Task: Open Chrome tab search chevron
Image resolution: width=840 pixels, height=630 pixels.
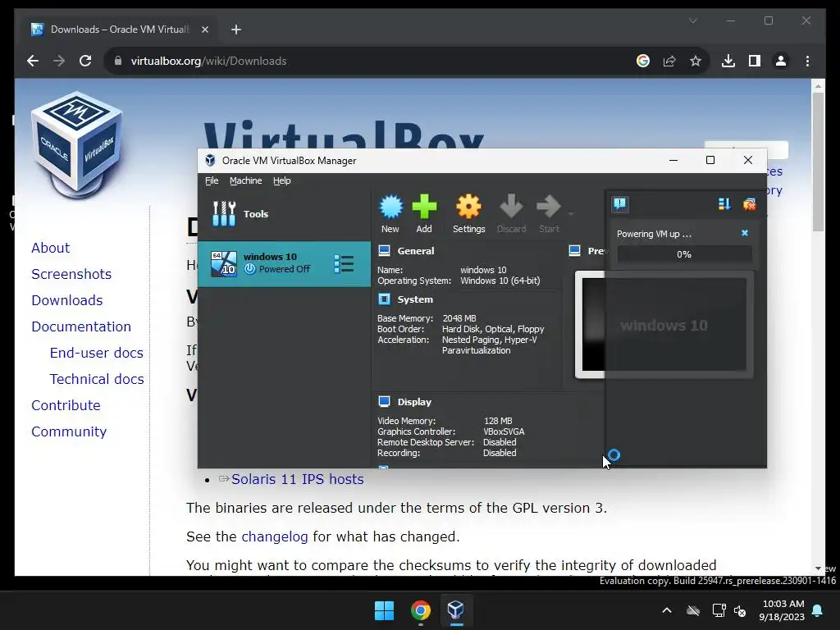Action: (x=692, y=21)
